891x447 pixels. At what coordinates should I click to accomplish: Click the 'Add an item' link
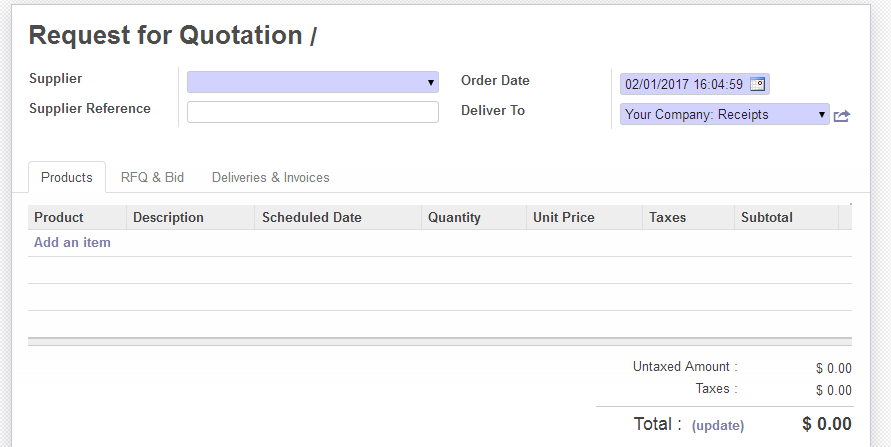tap(72, 243)
